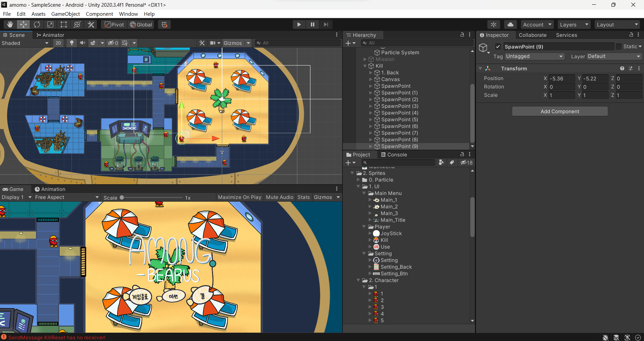Toggle Static checkbox

pyautogui.click(x=619, y=47)
